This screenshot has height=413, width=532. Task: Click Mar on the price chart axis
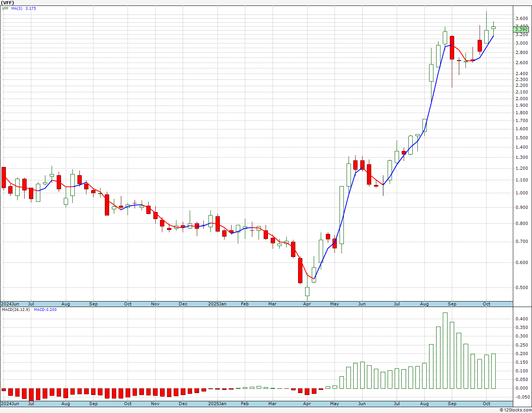pyautogui.click(x=272, y=304)
